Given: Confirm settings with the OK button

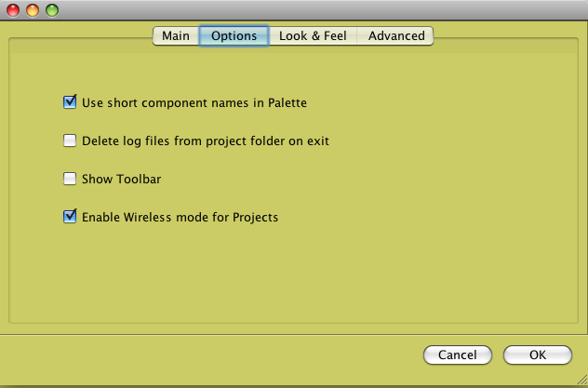Looking at the screenshot, I should [538, 355].
